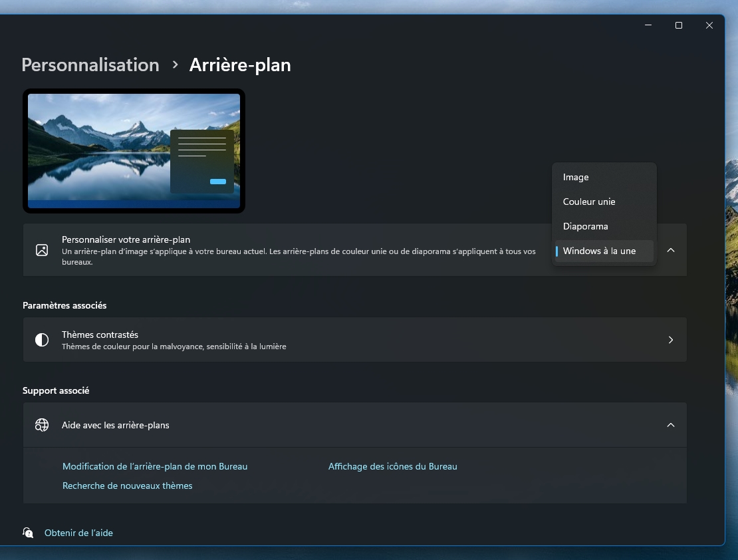Open the Modification de l'arrière-plan de mon Bureau link
The image size is (738, 560).
(x=155, y=466)
